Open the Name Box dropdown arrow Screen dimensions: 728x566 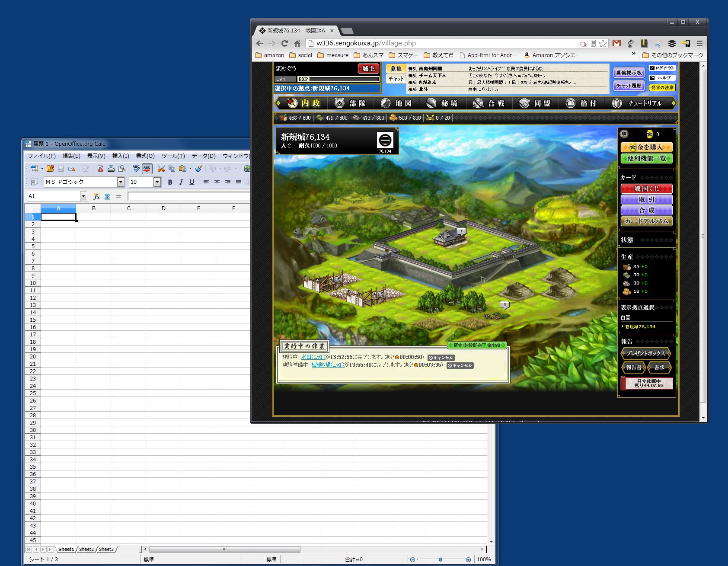coord(83,196)
